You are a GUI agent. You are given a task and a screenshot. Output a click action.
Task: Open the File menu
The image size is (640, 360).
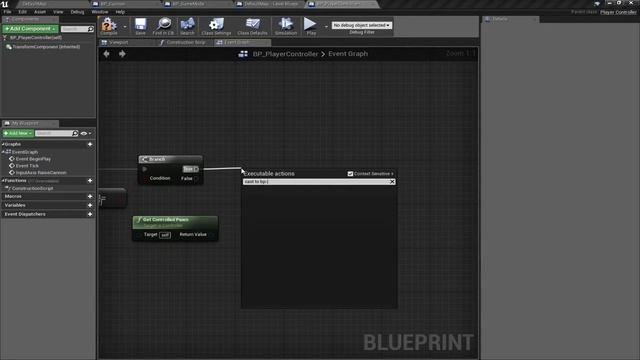(7, 12)
